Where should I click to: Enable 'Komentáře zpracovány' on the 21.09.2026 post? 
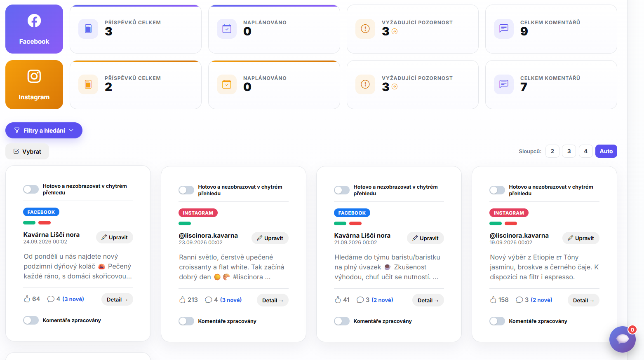(342, 321)
